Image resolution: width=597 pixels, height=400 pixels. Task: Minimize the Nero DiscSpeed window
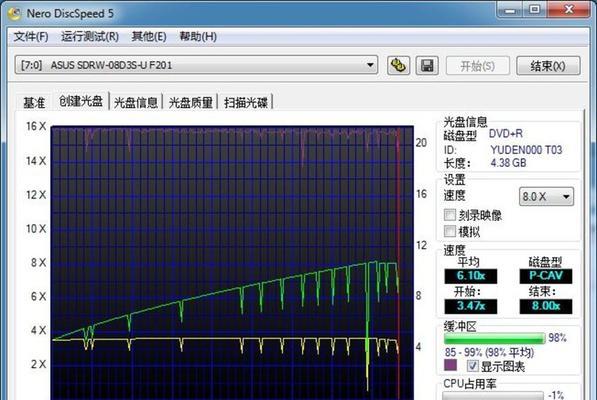509,10
